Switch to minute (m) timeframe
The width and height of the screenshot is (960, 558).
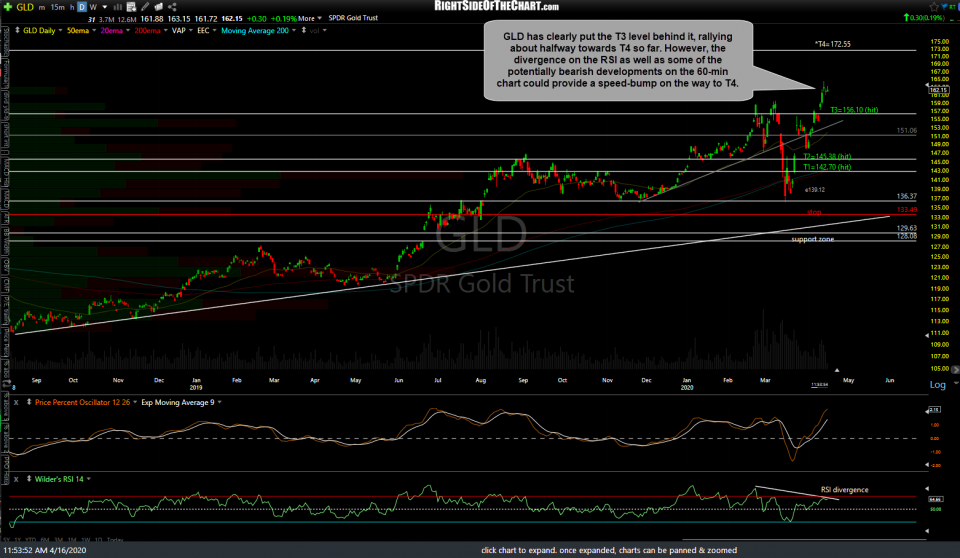point(42,7)
